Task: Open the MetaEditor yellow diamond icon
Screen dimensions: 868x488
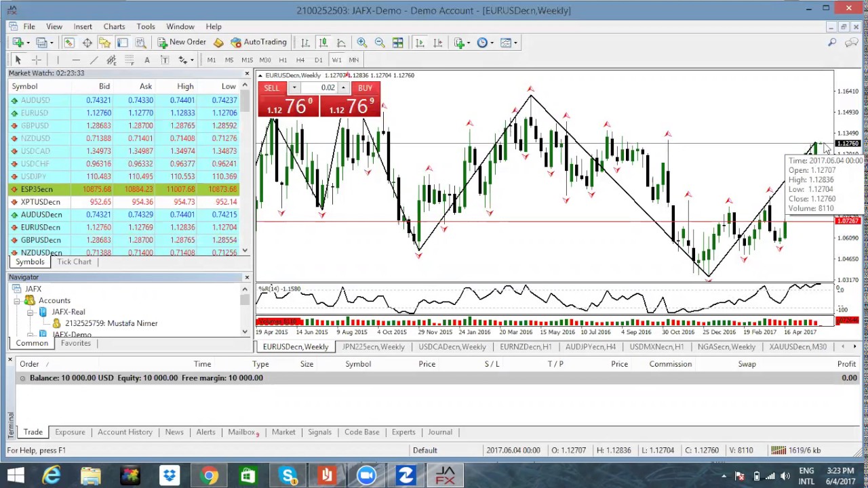Action: (x=218, y=43)
